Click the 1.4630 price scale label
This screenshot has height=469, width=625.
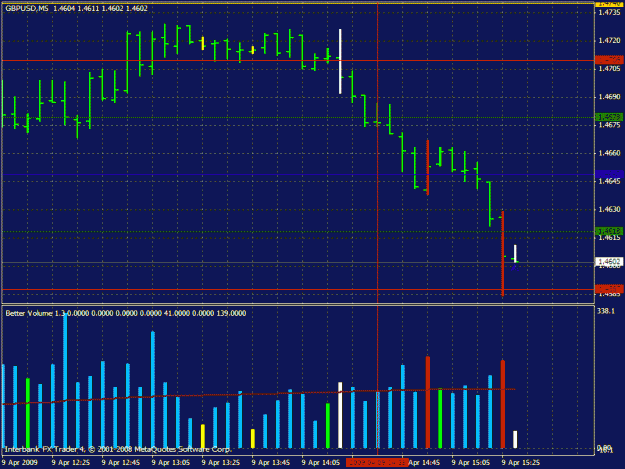pos(609,209)
